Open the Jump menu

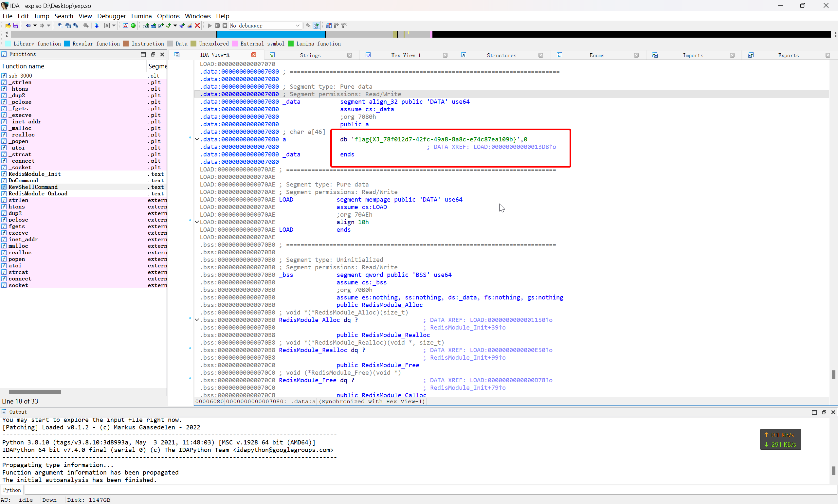click(x=42, y=16)
